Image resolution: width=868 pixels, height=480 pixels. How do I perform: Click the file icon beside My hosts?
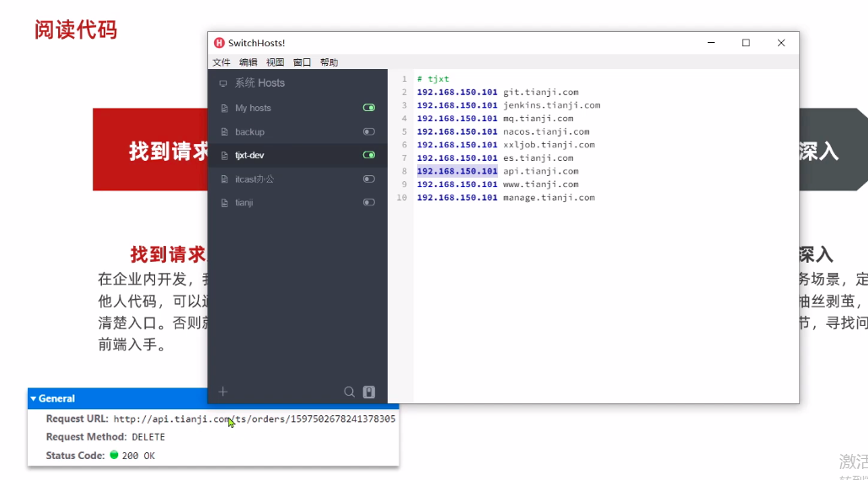[x=224, y=109]
